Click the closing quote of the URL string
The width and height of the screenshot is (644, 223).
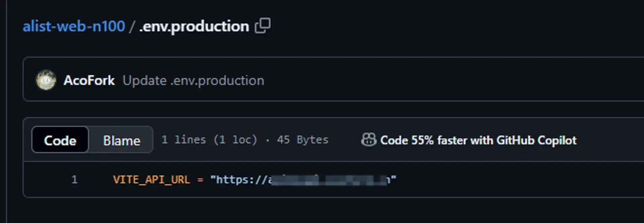point(393,179)
